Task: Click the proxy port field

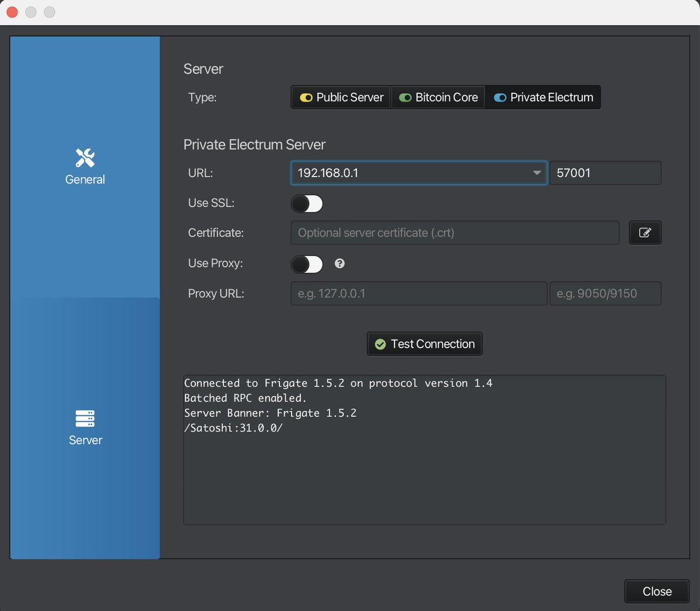Action: [x=605, y=293]
